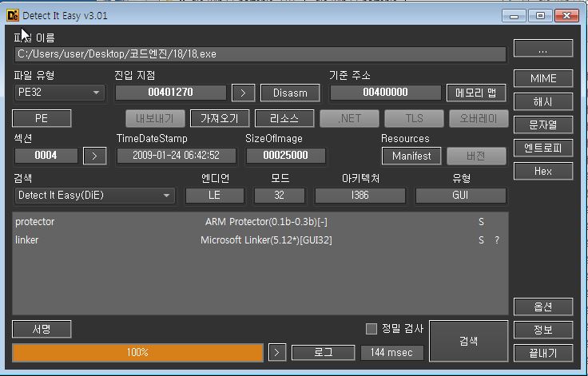
Task: Open the PE structure button
Action: click(x=42, y=118)
